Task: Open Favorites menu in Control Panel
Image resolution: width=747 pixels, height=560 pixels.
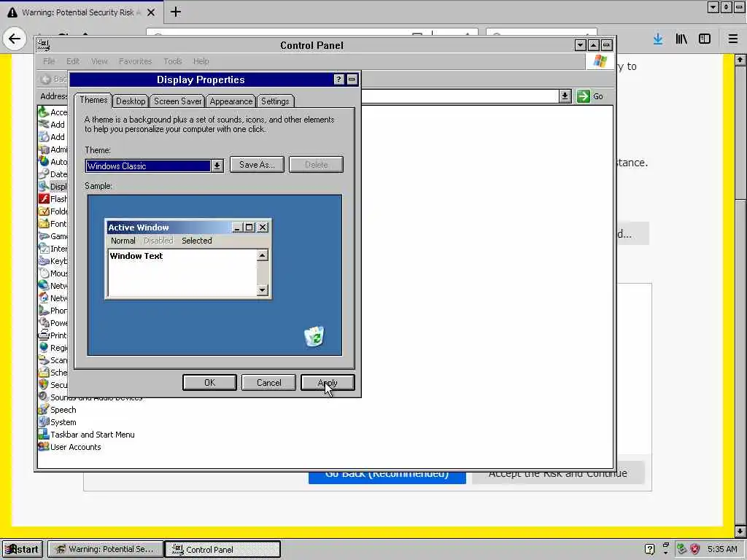Action: tap(135, 61)
